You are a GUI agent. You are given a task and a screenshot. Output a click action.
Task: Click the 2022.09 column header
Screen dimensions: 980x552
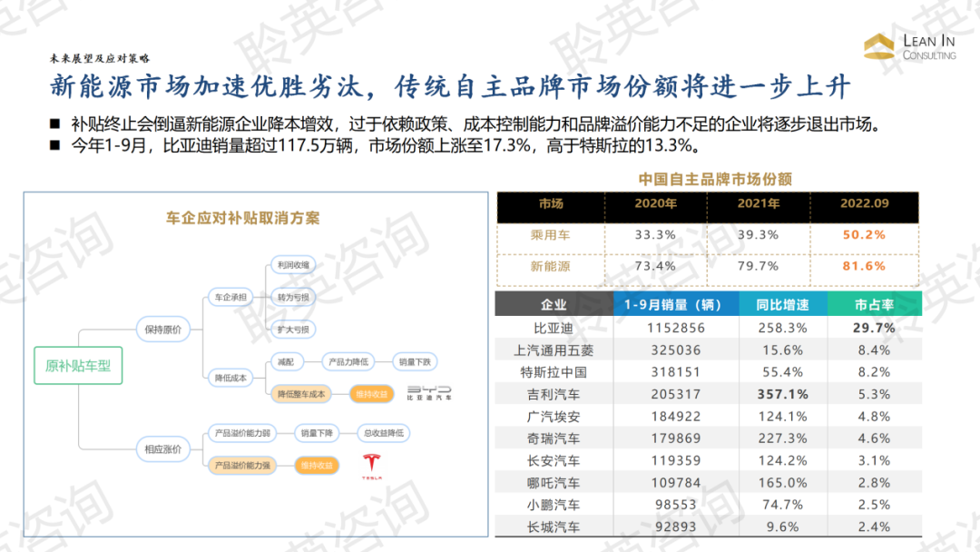pyautogui.click(x=865, y=203)
